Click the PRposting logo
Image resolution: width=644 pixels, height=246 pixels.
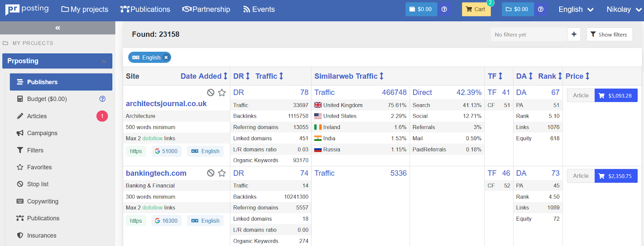(27, 9)
